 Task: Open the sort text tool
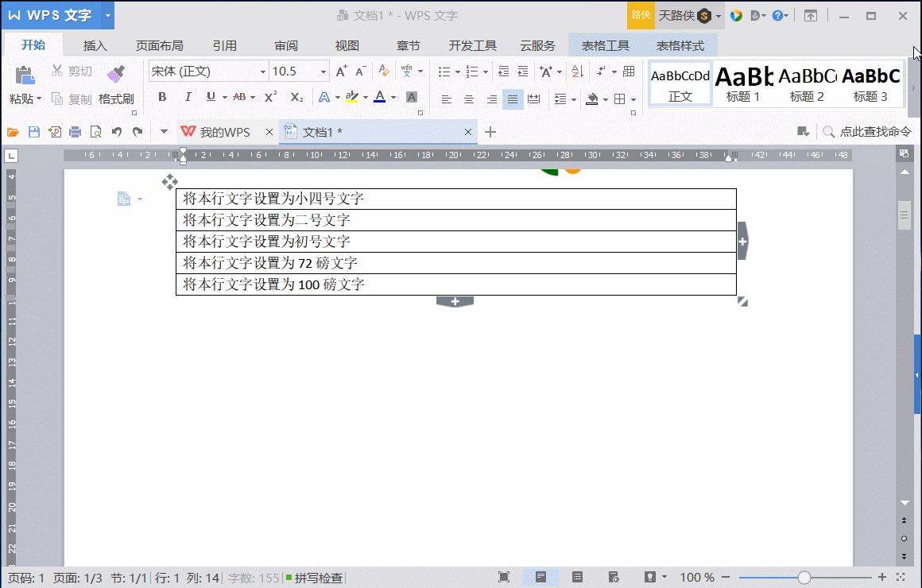tap(575, 72)
